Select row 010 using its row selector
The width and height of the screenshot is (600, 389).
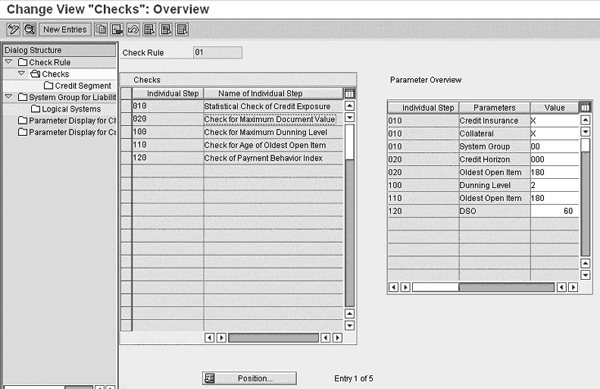pos(126,106)
